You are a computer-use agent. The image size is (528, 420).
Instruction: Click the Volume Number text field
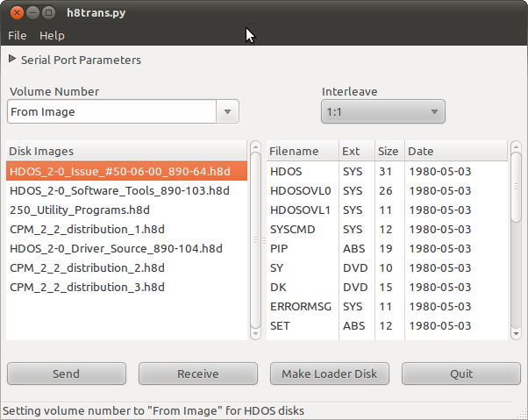pyautogui.click(x=111, y=112)
